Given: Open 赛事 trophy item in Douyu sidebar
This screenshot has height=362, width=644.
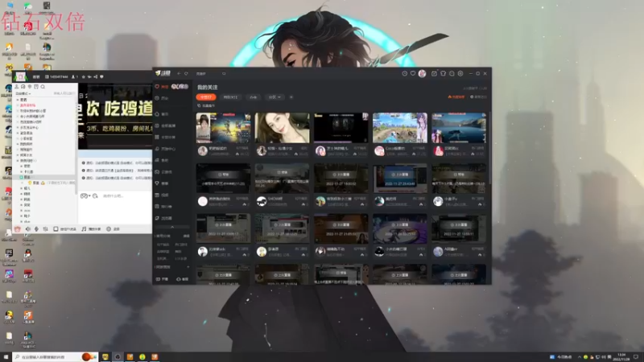Looking at the screenshot, I should click(x=162, y=183).
